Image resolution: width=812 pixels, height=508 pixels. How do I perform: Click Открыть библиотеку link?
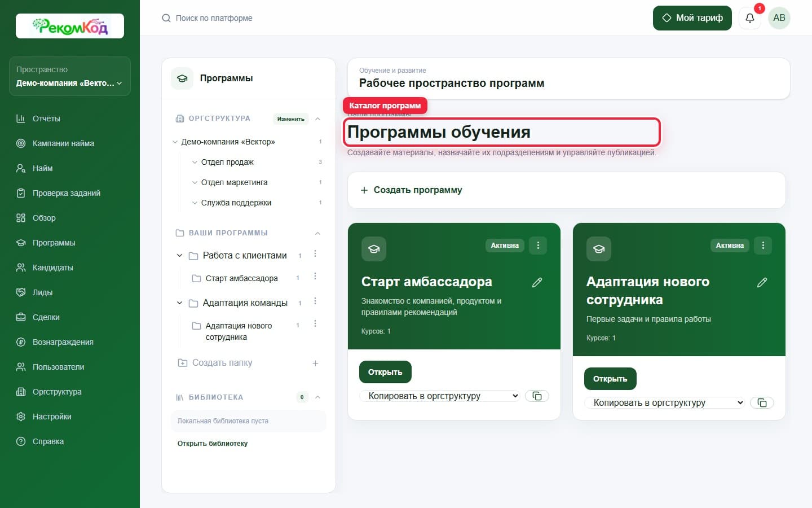point(213,444)
